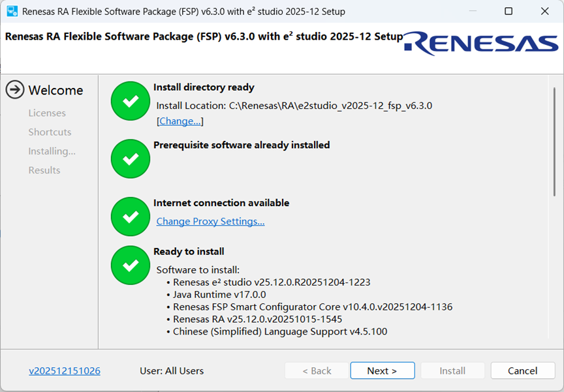Image resolution: width=564 pixels, height=392 pixels.
Task: Open the Change Proxy Settings... link
Action: (x=210, y=221)
